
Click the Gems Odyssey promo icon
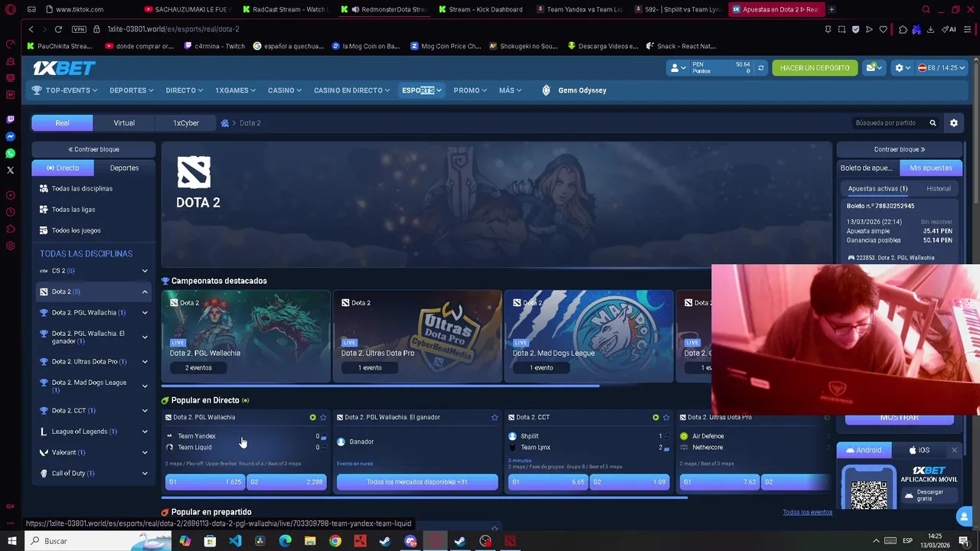click(x=546, y=90)
